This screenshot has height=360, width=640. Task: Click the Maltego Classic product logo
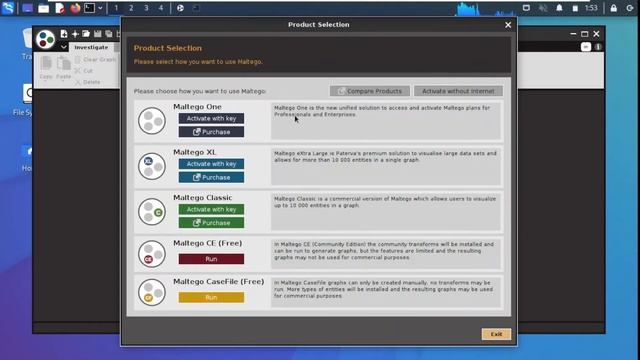pyautogui.click(x=152, y=212)
